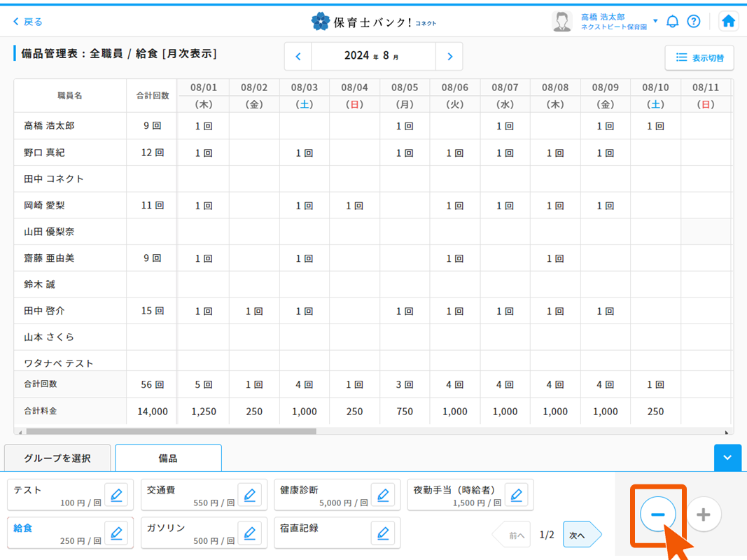Screen dimensions: 747x560
Task: Edit 健康診断 using its pencil icon
Action: pyautogui.click(x=383, y=495)
